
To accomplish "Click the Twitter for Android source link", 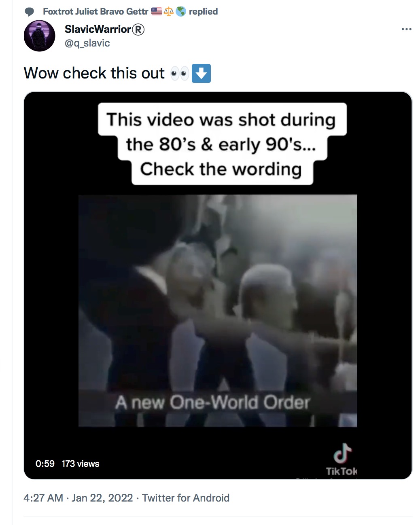I will click(x=186, y=498).
